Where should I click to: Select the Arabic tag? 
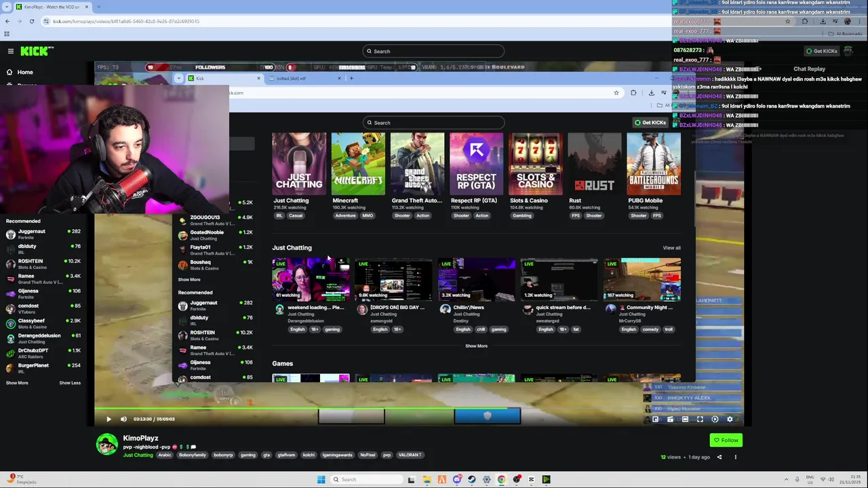coord(165,455)
